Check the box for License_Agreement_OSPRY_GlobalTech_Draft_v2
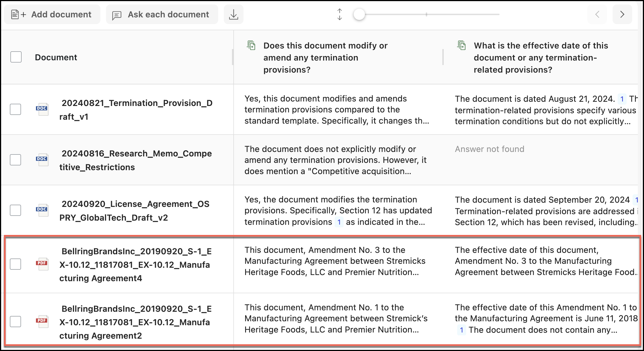The image size is (644, 351). tap(15, 210)
